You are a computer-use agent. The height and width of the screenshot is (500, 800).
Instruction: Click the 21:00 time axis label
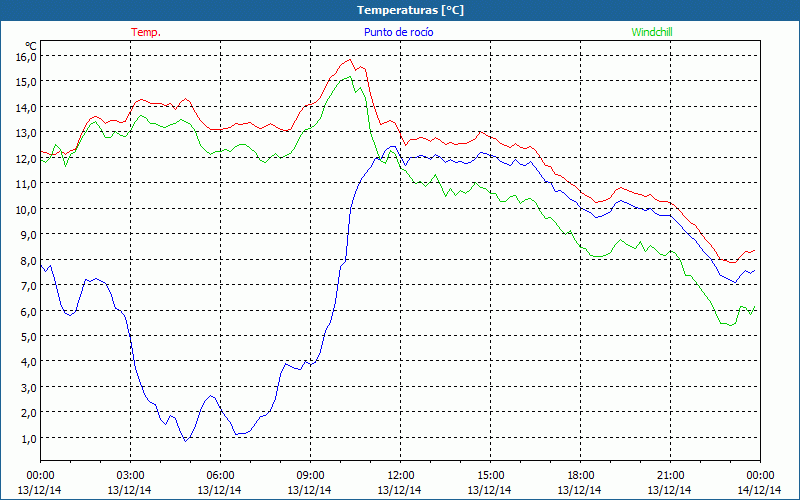coord(670,476)
